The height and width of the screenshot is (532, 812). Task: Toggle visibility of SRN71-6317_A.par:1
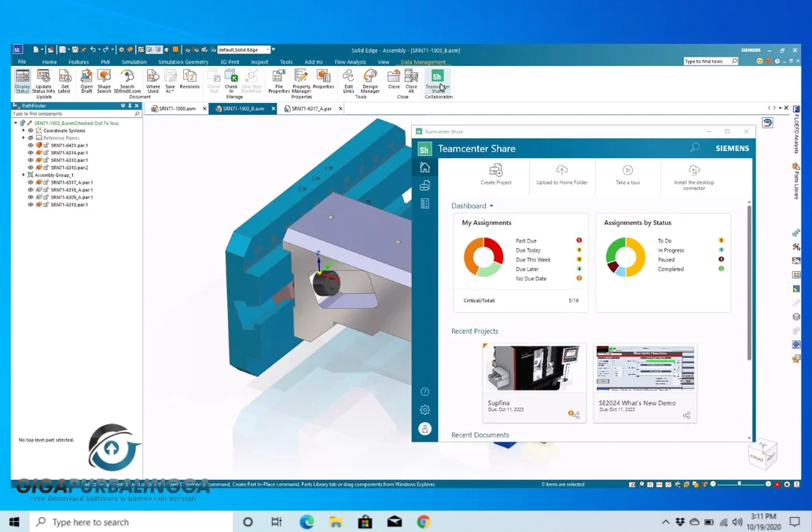point(31,182)
